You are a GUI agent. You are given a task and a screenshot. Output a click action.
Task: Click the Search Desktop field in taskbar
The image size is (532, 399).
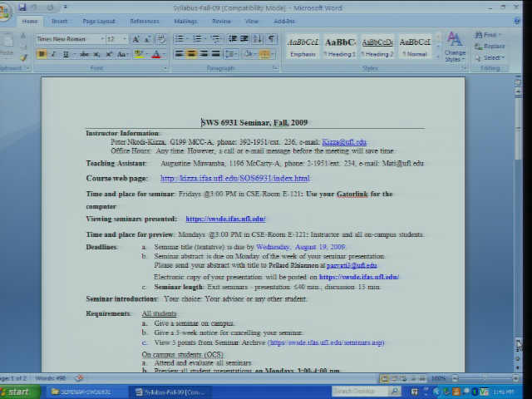[x=360, y=392]
